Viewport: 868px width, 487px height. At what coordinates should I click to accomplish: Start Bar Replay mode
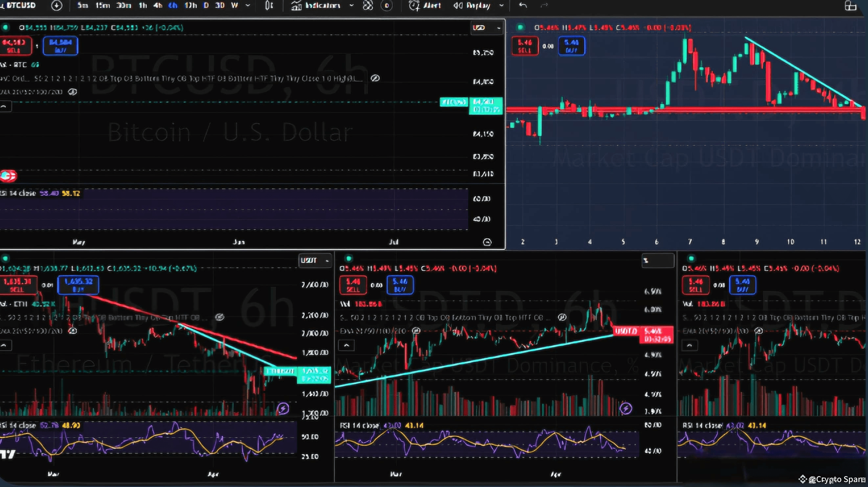[472, 5]
